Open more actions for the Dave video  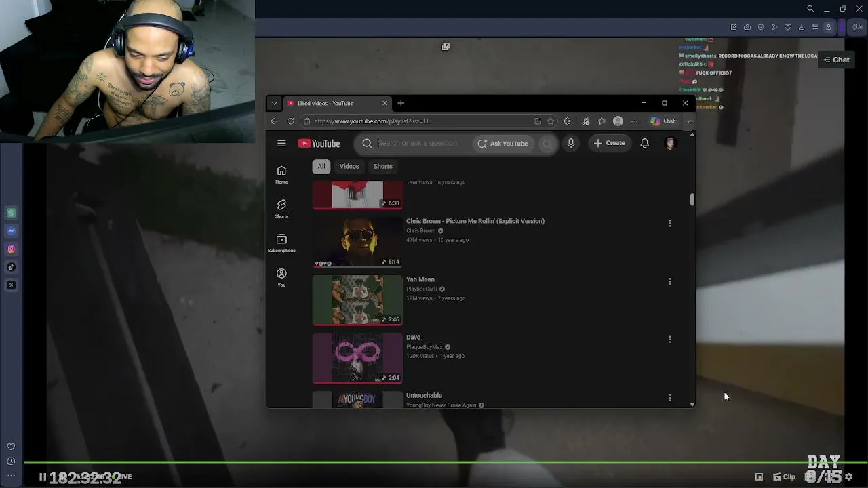[670, 339]
